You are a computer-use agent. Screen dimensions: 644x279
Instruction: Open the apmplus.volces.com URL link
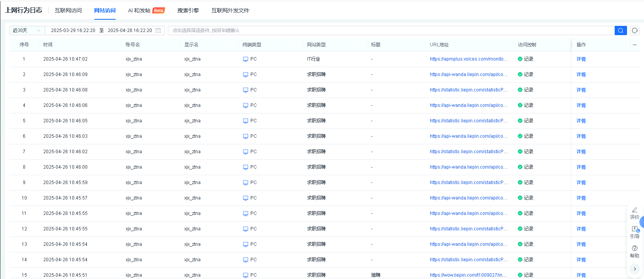coord(468,59)
